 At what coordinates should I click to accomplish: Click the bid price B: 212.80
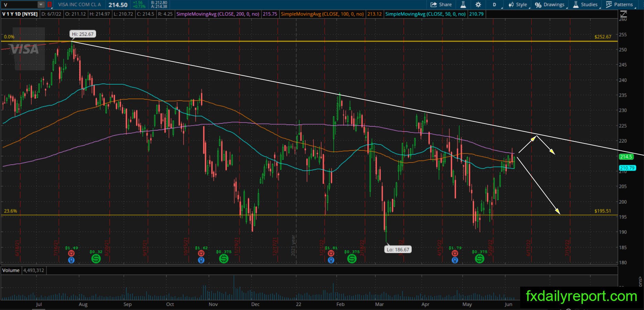[159, 3]
